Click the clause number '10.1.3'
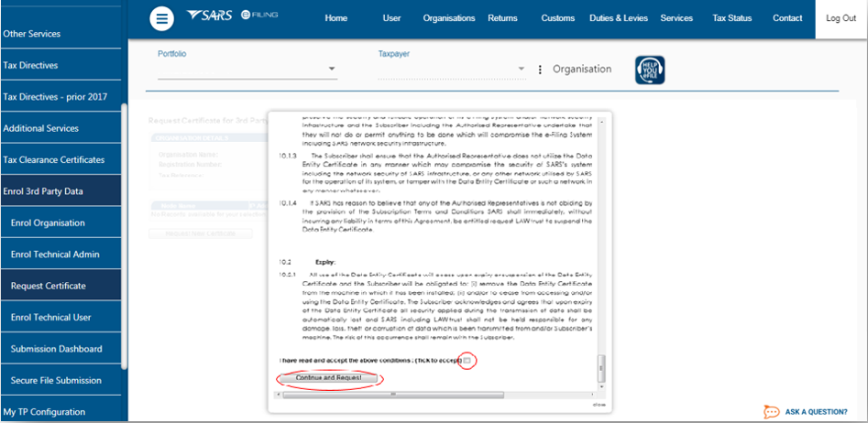Screen dimensions: 868x423 tap(288, 156)
